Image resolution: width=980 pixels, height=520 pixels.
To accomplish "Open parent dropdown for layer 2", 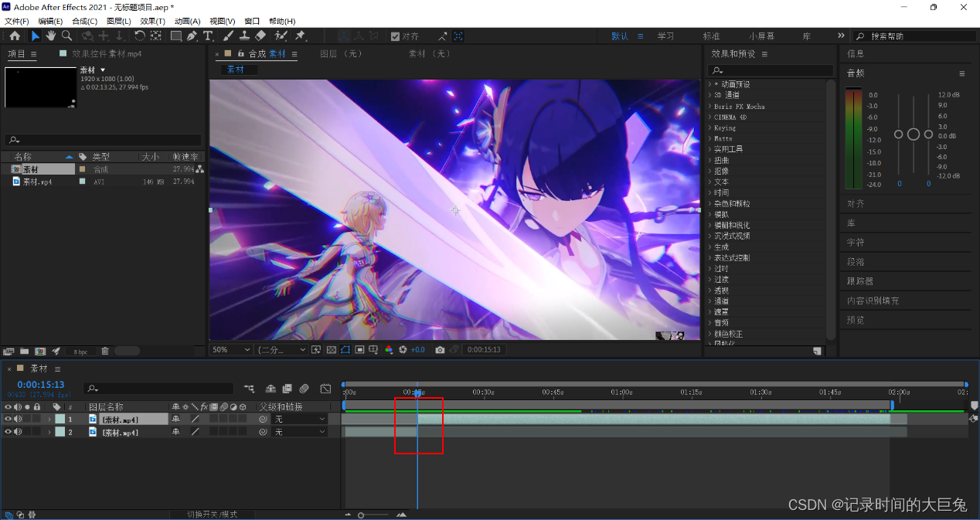I will (x=300, y=433).
